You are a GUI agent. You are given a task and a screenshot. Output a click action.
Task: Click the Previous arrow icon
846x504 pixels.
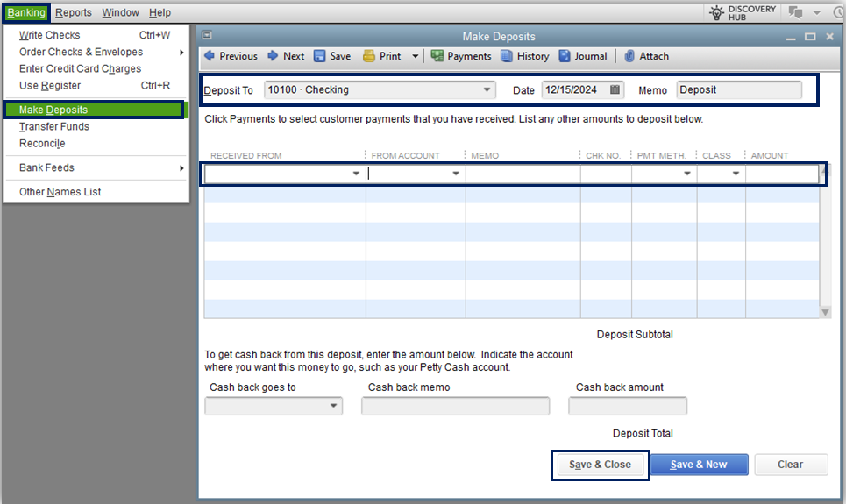[x=210, y=56]
